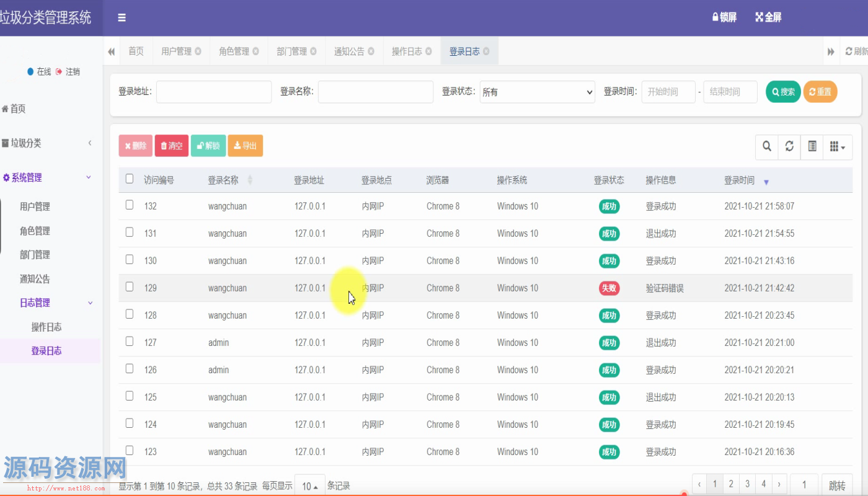Viewport: 868px width, 496px height.
Task: Toggle card view icon in table toolbar
Action: (812, 146)
